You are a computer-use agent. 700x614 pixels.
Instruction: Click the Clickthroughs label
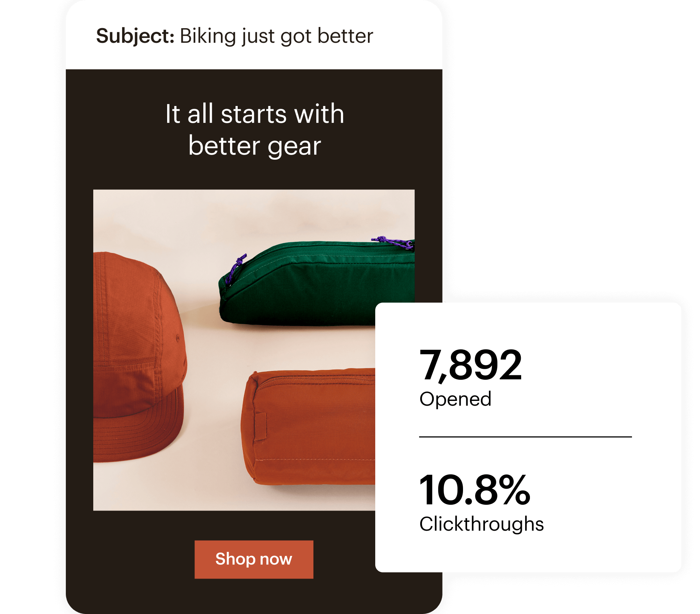point(481,524)
